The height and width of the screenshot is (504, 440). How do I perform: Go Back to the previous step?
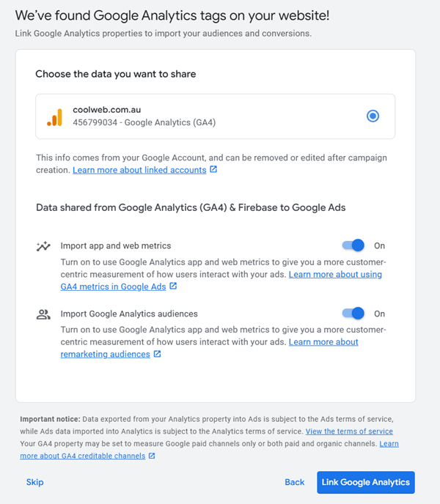click(294, 482)
